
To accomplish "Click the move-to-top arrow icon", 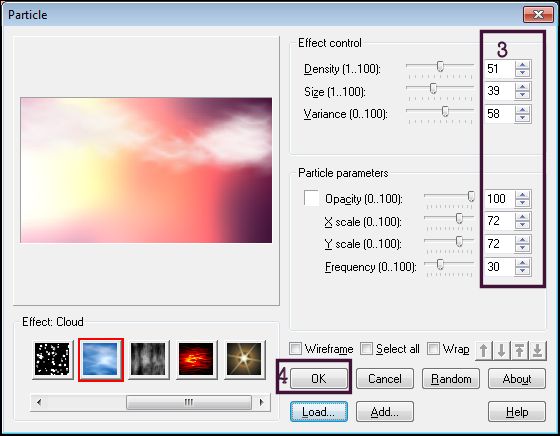I will (519, 350).
